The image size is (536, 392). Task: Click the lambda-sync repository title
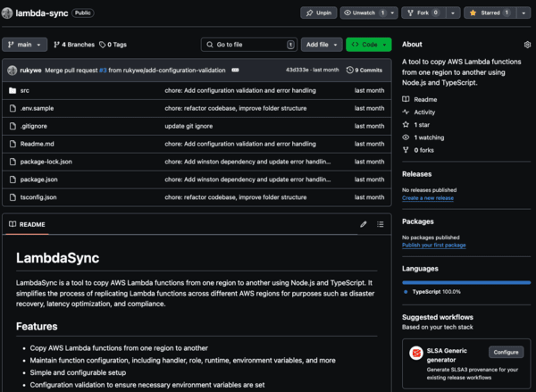coord(42,13)
